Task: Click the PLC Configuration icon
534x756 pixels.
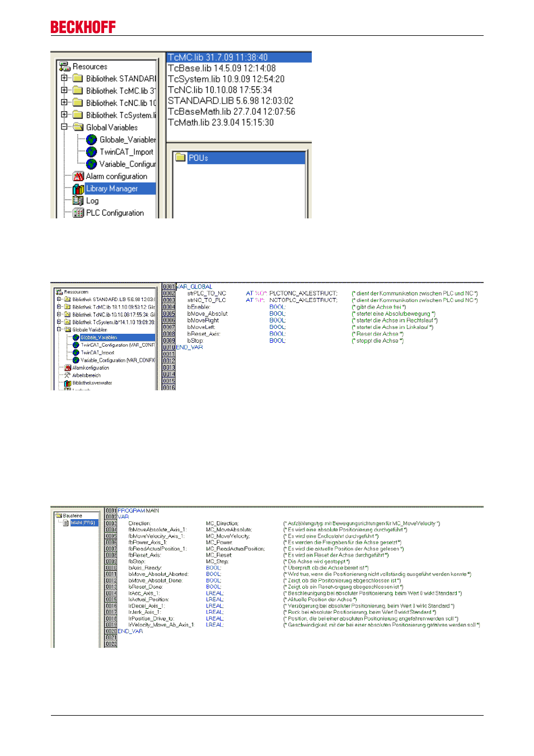Action: pos(78,213)
